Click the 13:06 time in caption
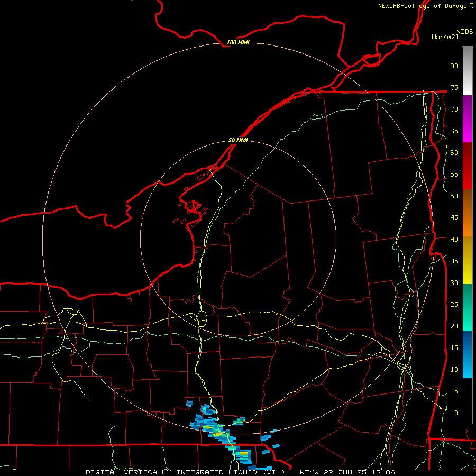The width and height of the screenshot is (476, 476). point(383,472)
